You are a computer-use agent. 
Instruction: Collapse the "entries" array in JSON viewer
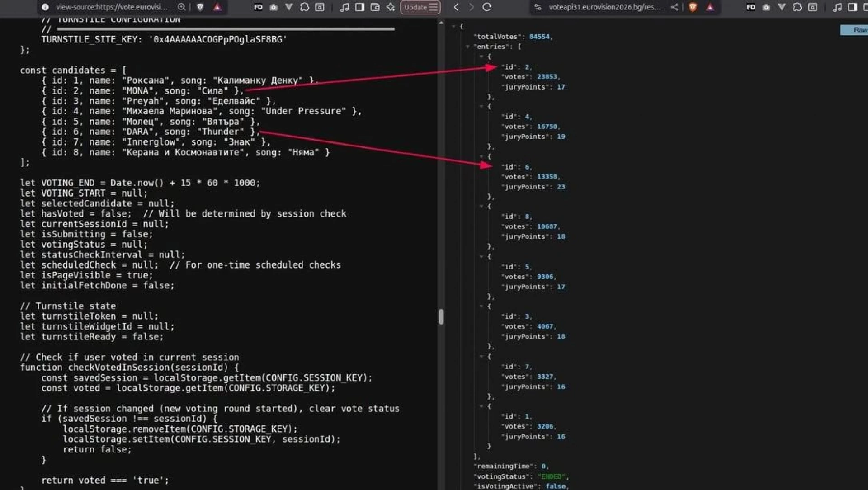click(x=467, y=47)
